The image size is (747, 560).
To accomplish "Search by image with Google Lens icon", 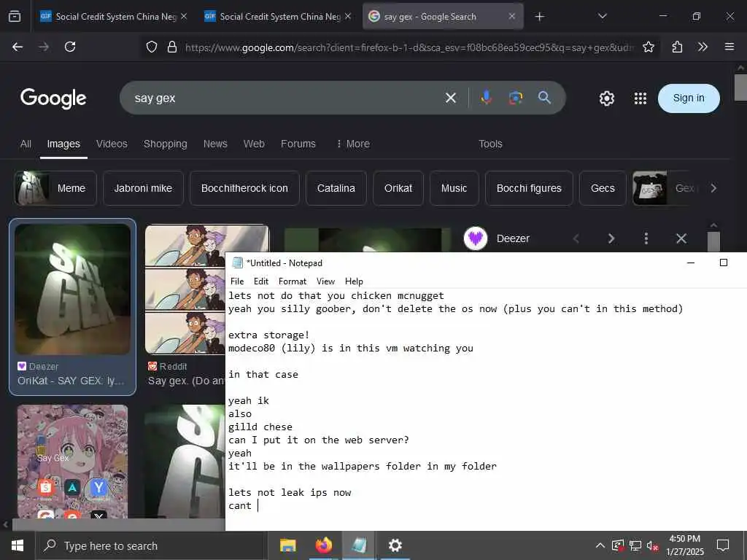I will coord(516,98).
